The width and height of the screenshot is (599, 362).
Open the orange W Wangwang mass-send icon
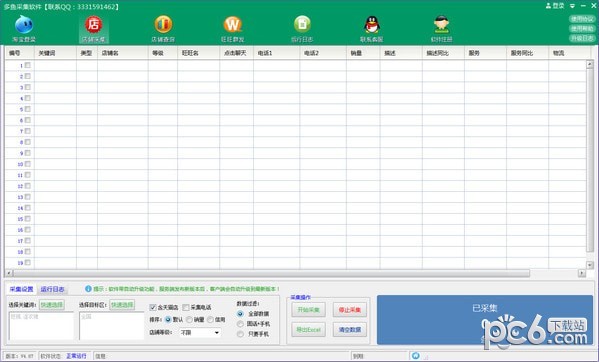[233, 25]
